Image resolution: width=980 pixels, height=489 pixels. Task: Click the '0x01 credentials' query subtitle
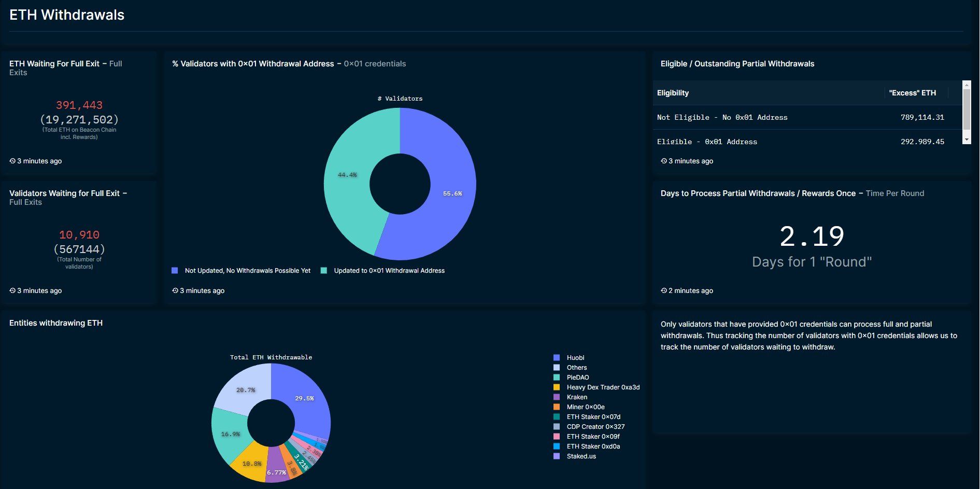[x=375, y=64]
